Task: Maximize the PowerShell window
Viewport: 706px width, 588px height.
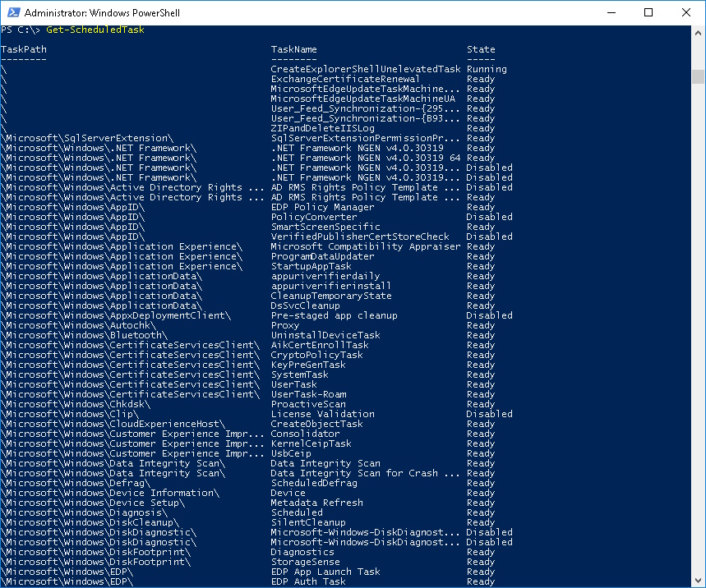Action: point(648,12)
